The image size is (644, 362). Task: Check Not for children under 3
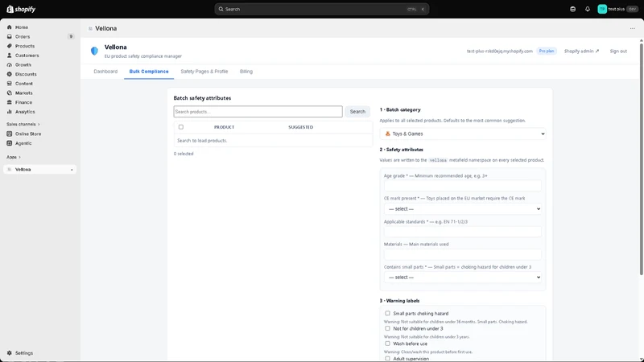(387, 328)
